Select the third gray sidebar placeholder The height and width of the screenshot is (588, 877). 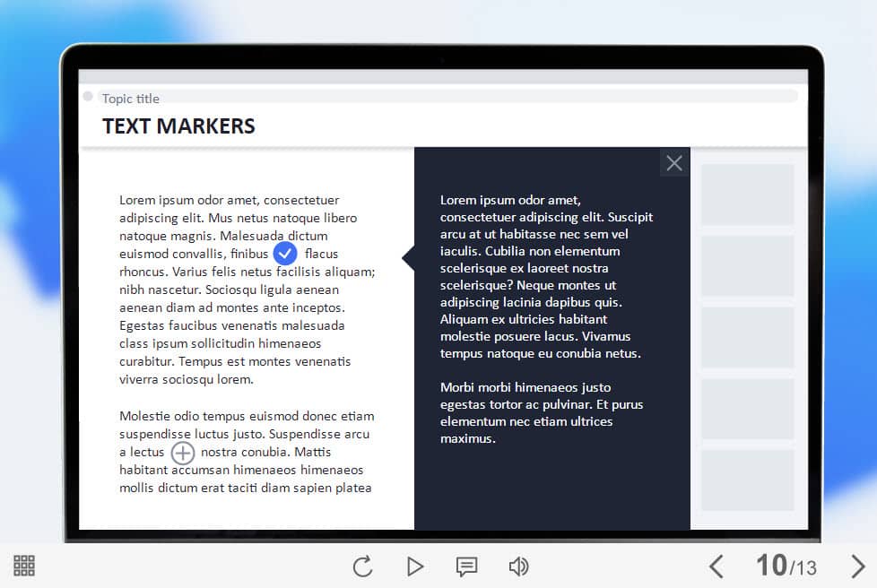click(x=747, y=338)
